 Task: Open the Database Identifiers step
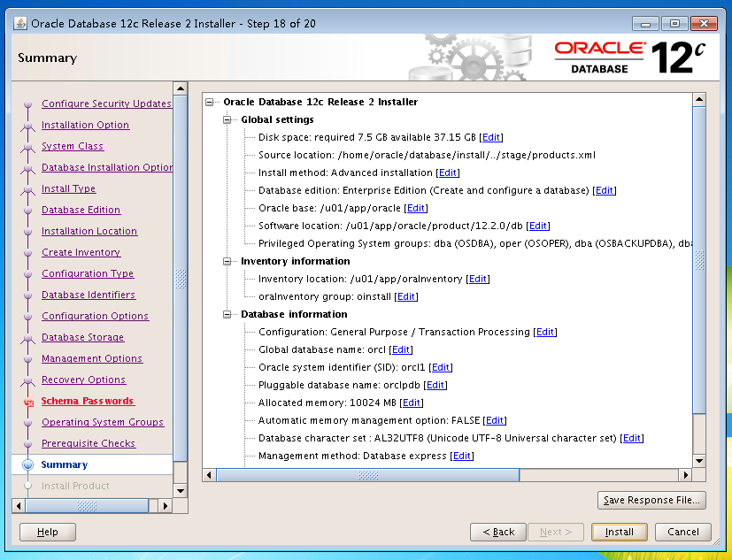coord(89,295)
